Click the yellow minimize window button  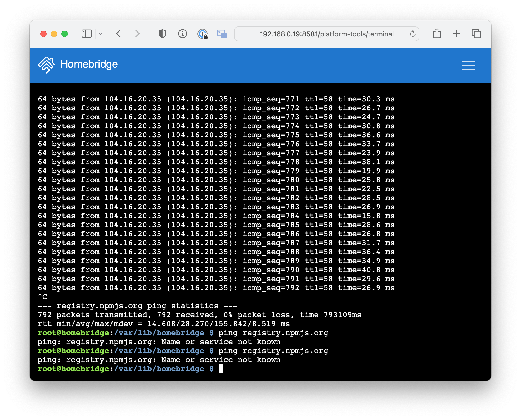(54, 34)
